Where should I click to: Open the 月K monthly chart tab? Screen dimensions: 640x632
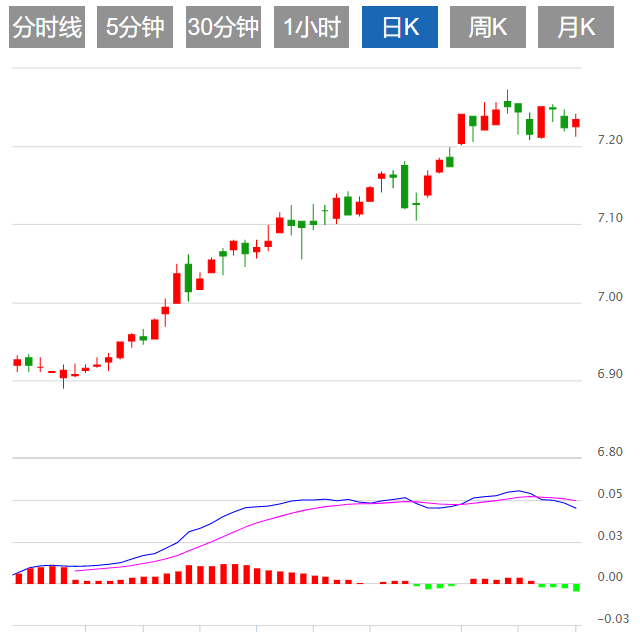pyautogui.click(x=576, y=27)
